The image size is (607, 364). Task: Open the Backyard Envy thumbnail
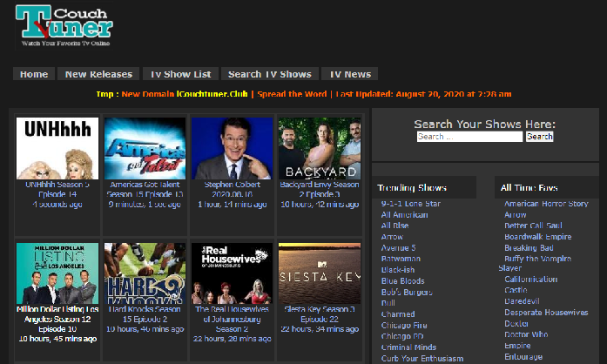pos(320,148)
